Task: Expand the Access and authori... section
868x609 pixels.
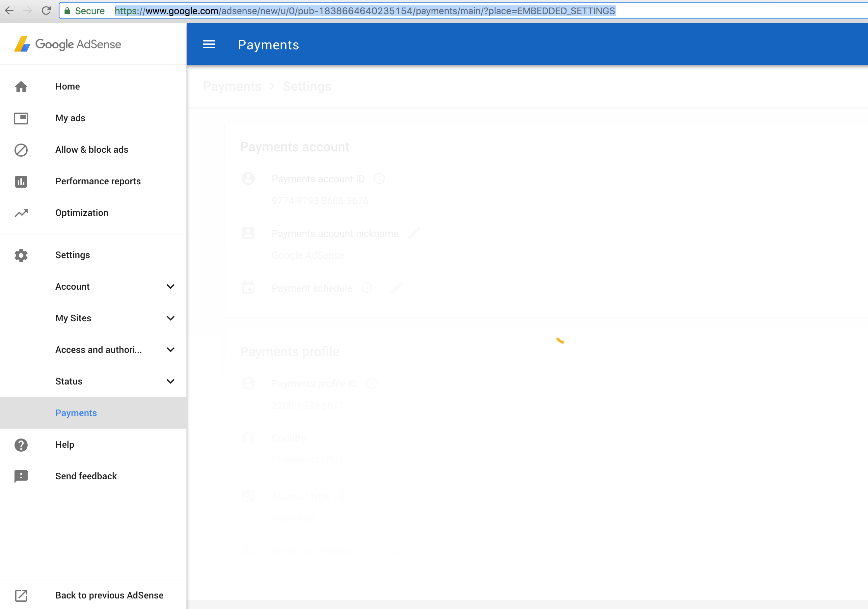Action: [171, 349]
